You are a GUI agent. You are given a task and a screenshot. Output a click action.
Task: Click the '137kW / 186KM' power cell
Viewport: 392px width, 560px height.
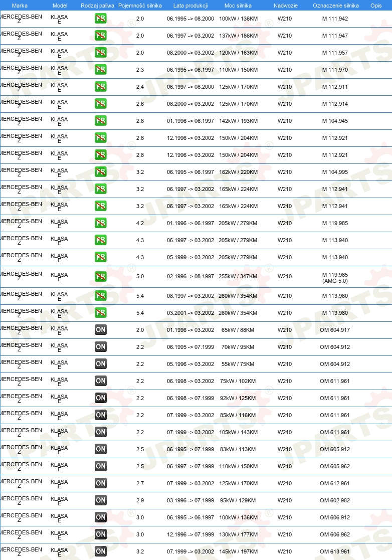coord(239,36)
